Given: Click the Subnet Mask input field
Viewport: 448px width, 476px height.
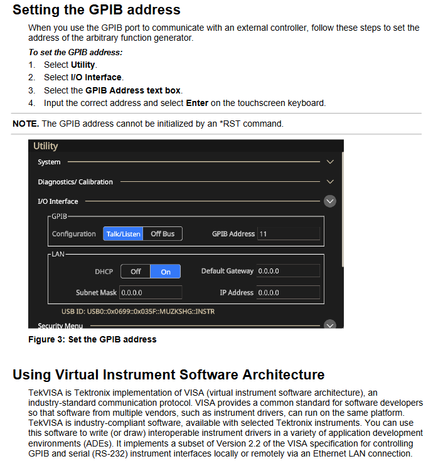Looking at the screenshot, I should (x=150, y=292).
